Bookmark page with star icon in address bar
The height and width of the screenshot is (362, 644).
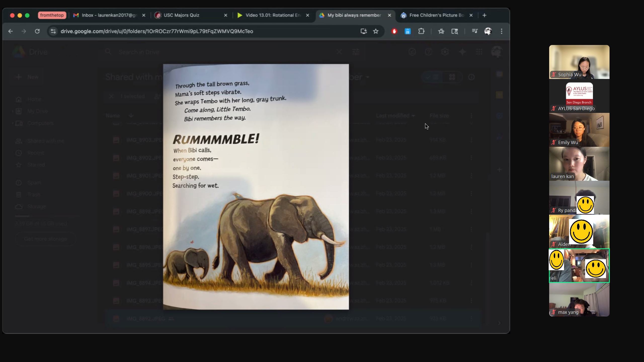pyautogui.click(x=376, y=31)
